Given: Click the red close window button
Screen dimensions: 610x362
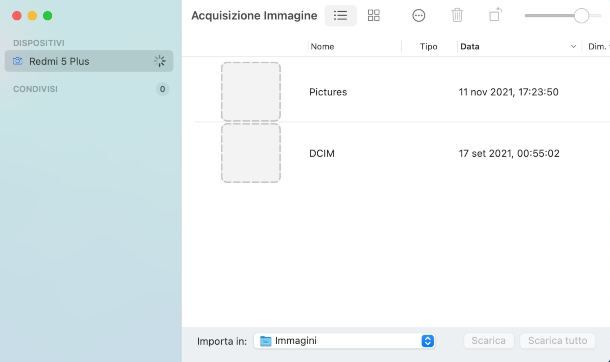Looking at the screenshot, I should coord(17,16).
